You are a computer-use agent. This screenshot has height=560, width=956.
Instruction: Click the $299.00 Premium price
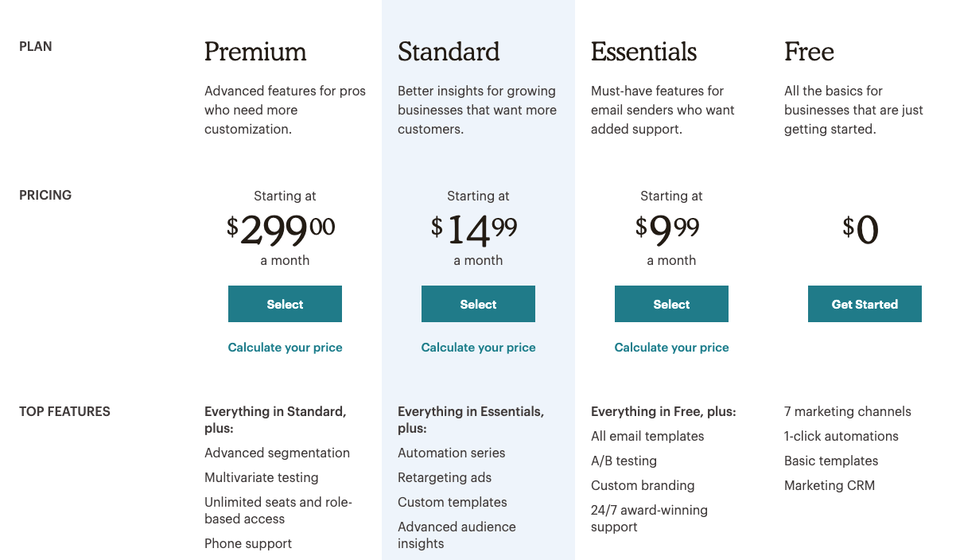(x=281, y=230)
